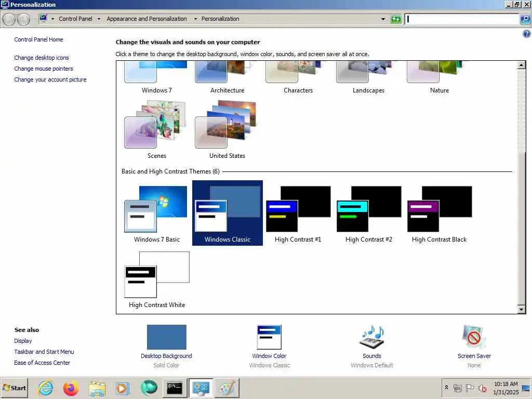This screenshot has height=399, width=532.
Task: Open the green round app on taskbar
Action: [x=149, y=388]
